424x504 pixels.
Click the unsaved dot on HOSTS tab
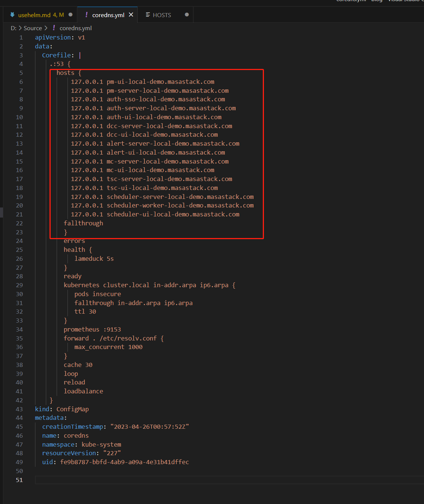[x=187, y=15]
